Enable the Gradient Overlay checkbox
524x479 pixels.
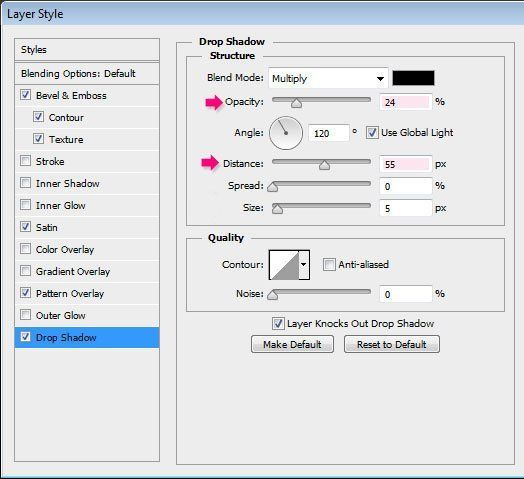tap(25, 271)
